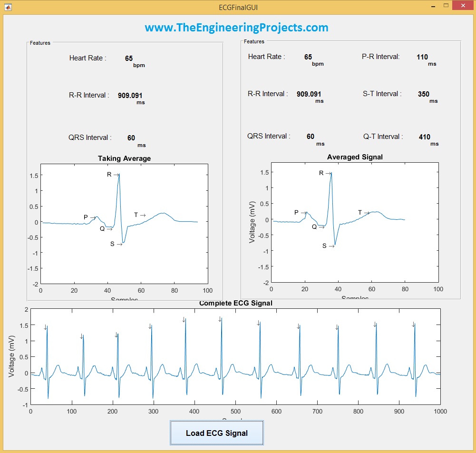The image size is (476, 453).
Task: Click Heart Rate label above the Averaged Signal plot
Action: tap(267, 57)
